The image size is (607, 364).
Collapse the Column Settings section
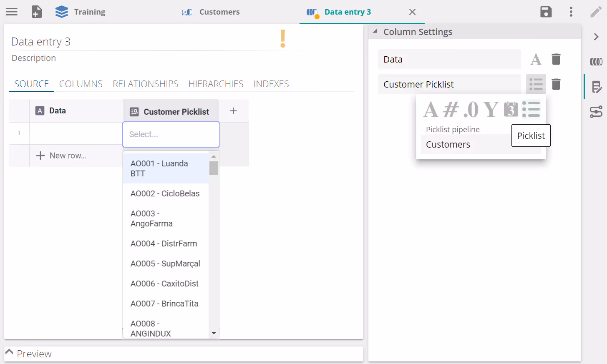pos(375,32)
